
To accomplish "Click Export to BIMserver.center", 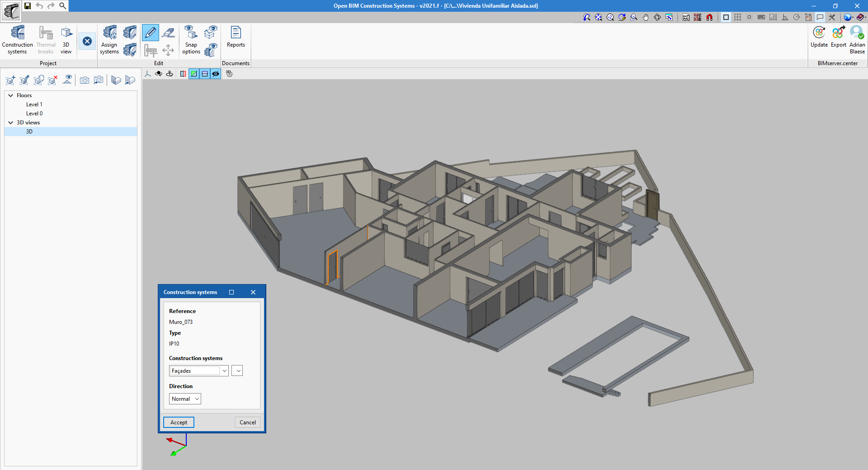I will (x=839, y=37).
